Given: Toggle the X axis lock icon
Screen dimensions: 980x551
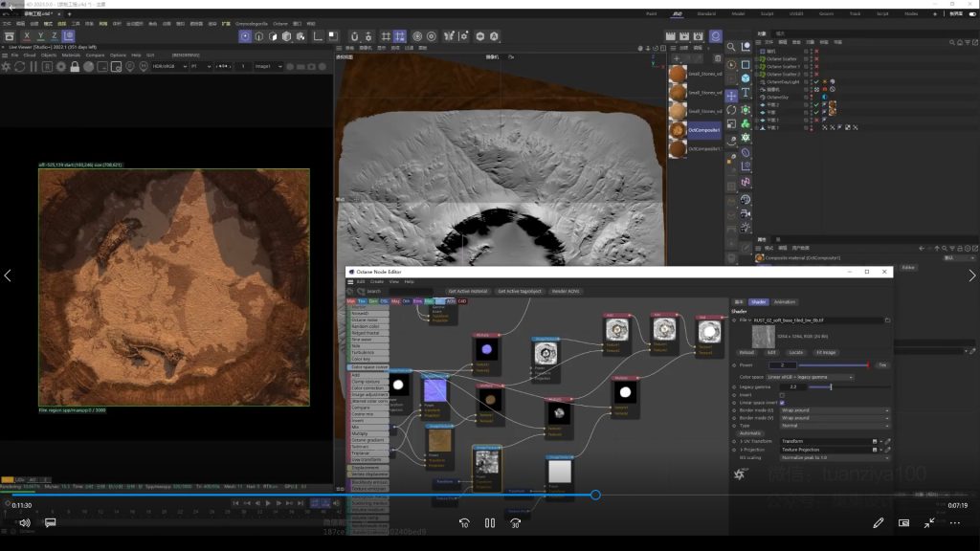Looking at the screenshot, I should point(25,36).
